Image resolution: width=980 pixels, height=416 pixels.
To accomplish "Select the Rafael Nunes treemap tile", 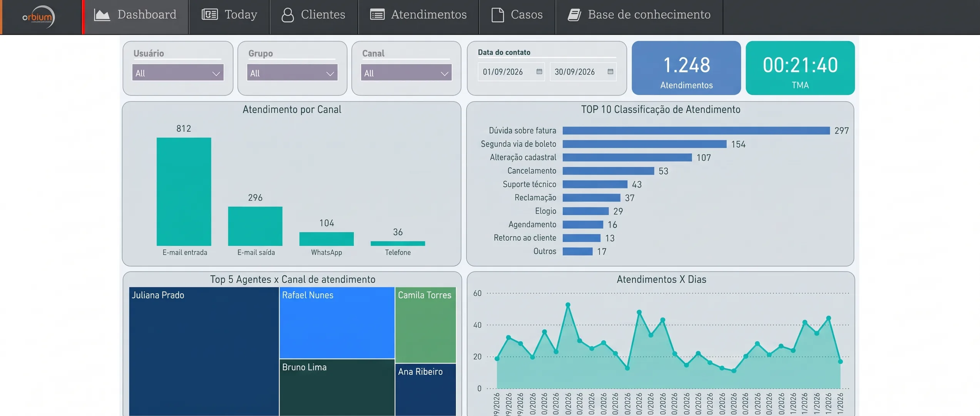I will (x=337, y=323).
